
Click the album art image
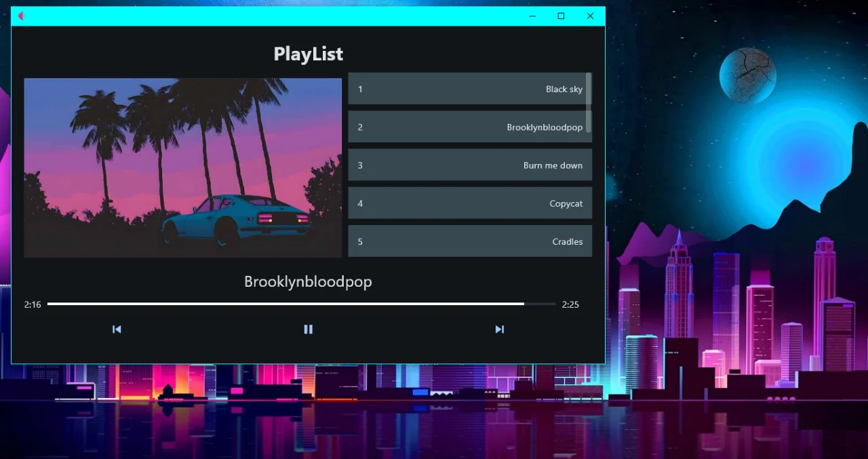(183, 167)
